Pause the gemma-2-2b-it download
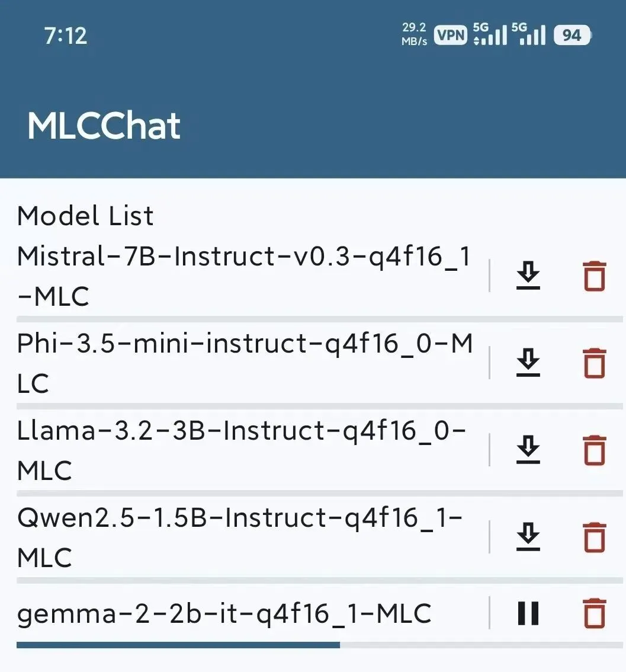Image resolution: width=626 pixels, height=672 pixels. tap(528, 613)
